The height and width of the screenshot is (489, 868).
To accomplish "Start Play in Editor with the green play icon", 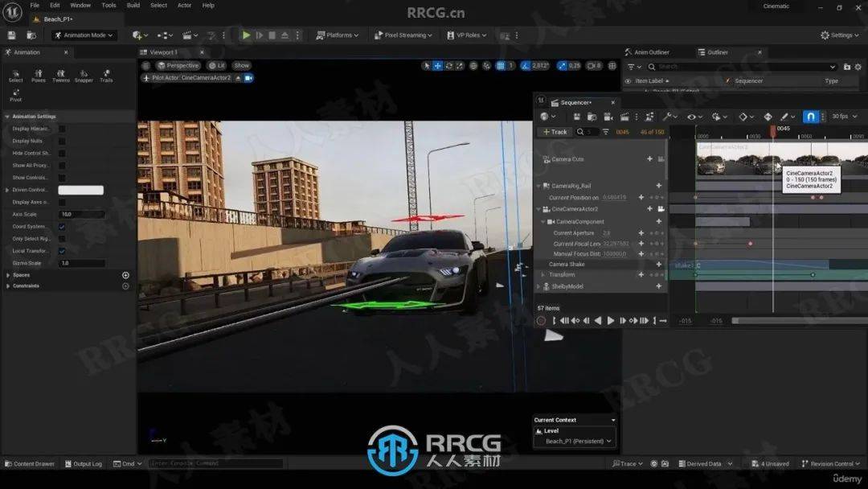I will (x=247, y=35).
